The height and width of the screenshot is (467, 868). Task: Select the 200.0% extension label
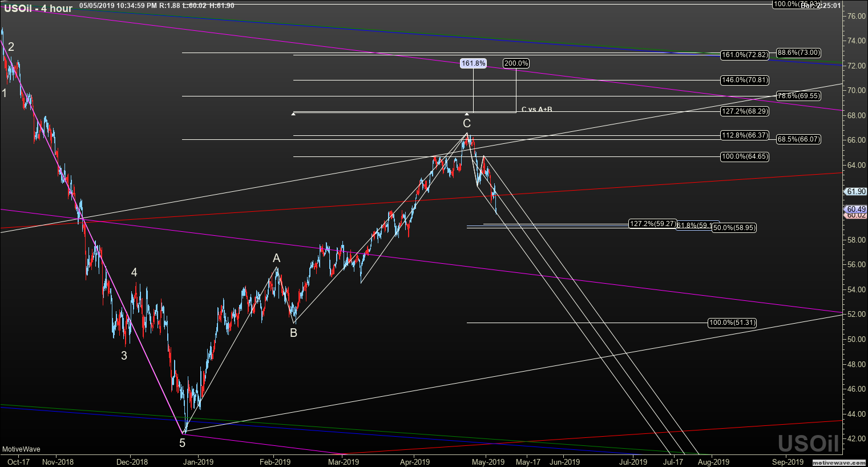[516, 63]
